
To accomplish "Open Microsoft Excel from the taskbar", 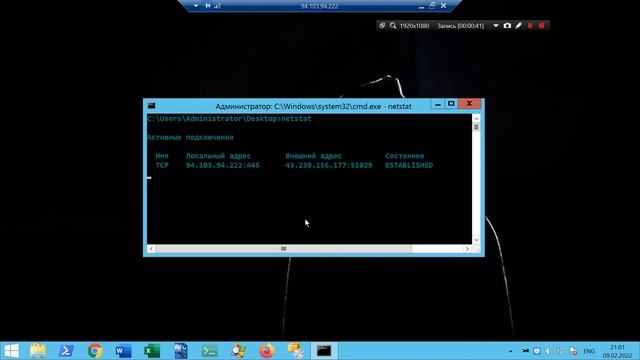I will click(x=152, y=351).
